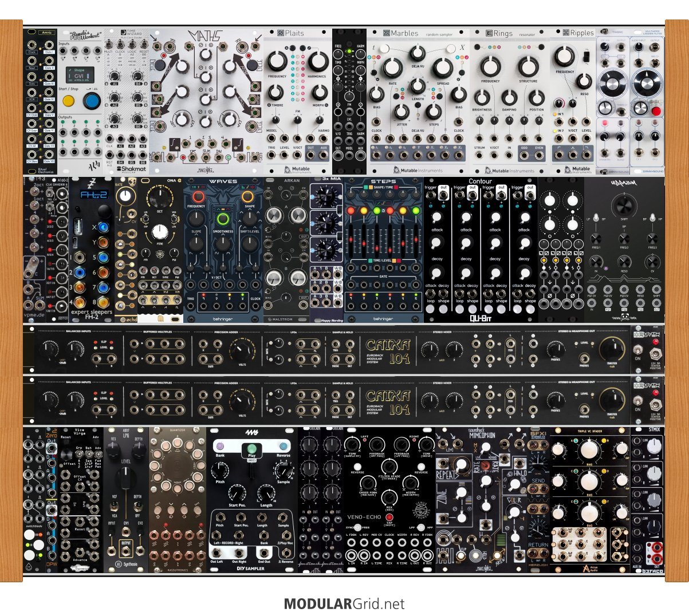Click the Rings STRUCTURE knob

click(528, 66)
